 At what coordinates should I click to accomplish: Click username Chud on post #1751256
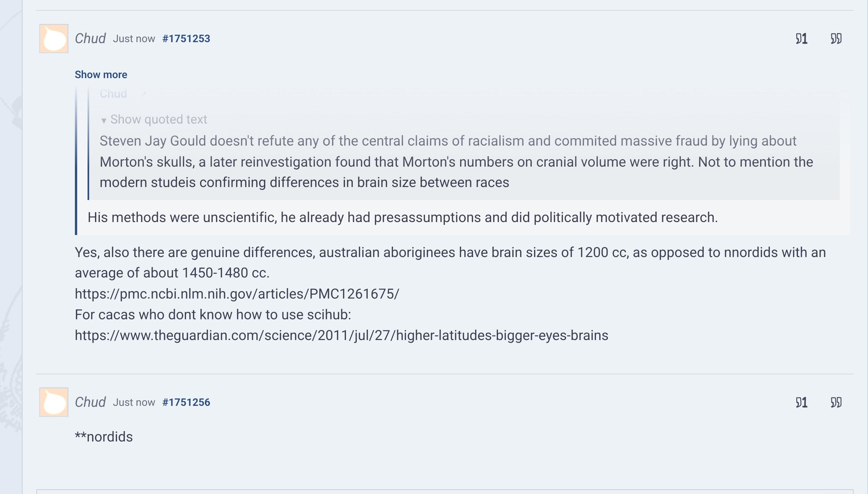(90, 402)
